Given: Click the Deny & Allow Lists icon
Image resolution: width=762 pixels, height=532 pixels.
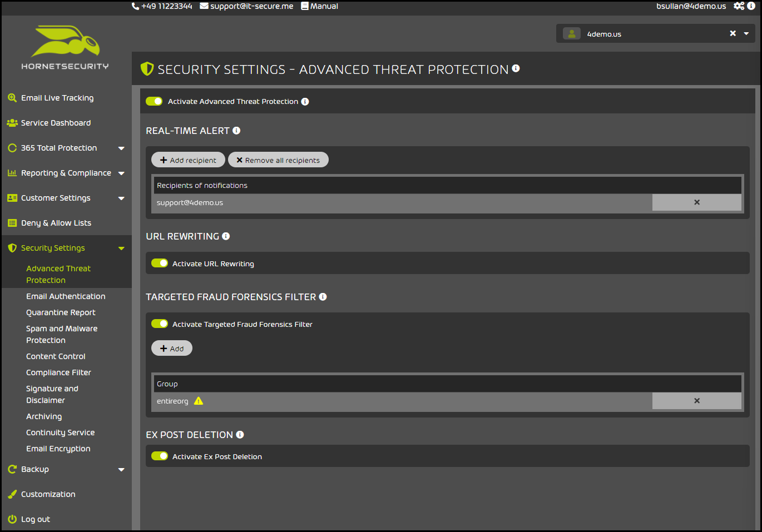Looking at the screenshot, I should [x=12, y=223].
